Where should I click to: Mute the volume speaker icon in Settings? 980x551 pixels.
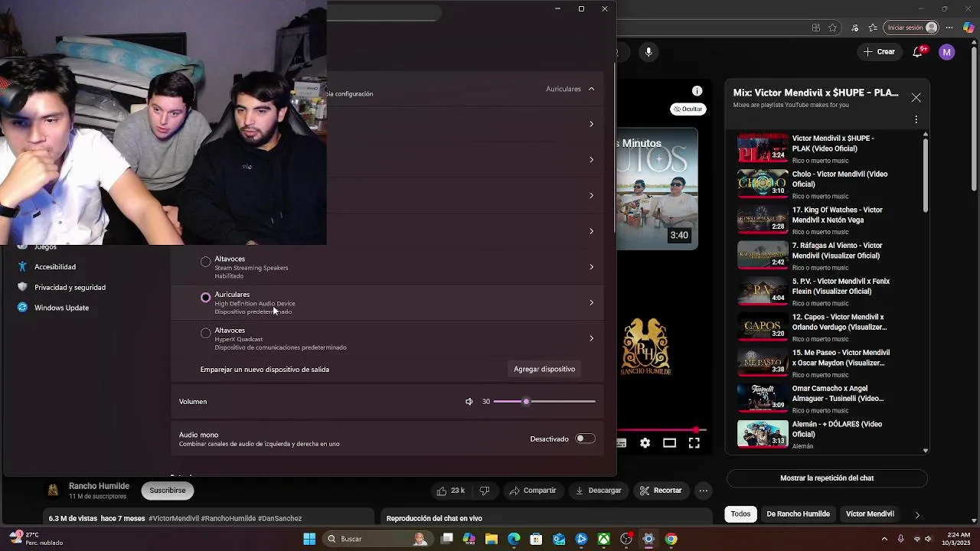tap(469, 402)
